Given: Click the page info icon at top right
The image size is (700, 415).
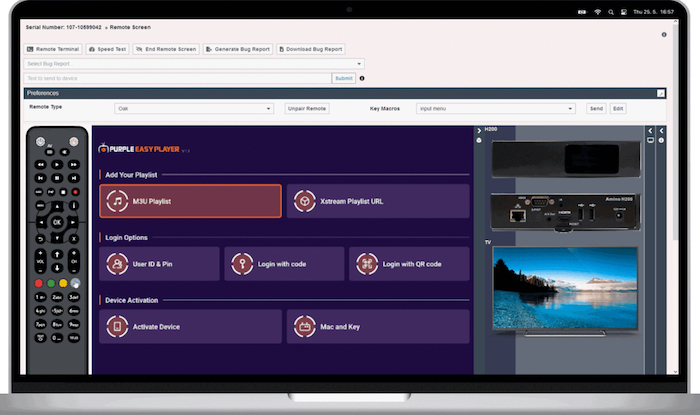Looking at the screenshot, I should (664, 34).
